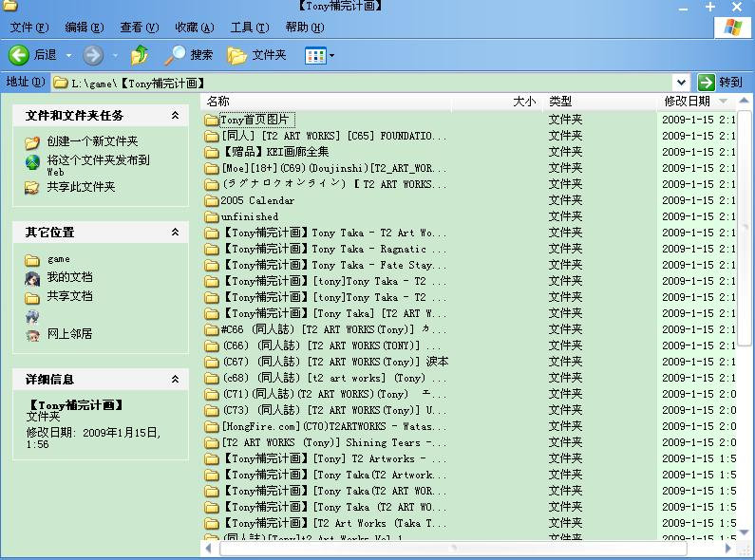The image size is (755, 560).
Task: Open the 工具(T) menu
Action: [250, 27]
